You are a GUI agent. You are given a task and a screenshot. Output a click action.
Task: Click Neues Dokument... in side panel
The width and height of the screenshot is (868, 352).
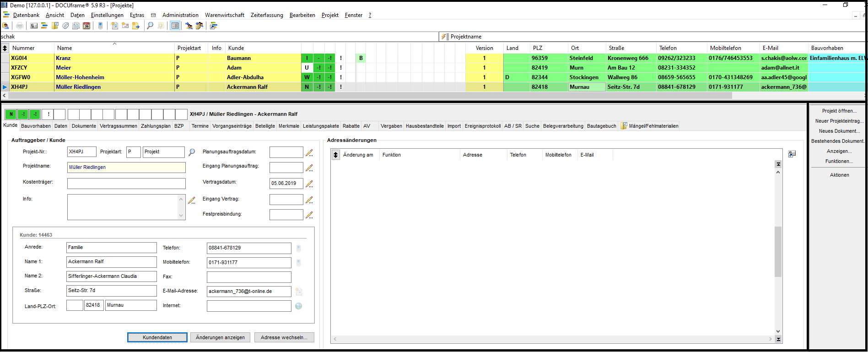click(x=839, y=131)
